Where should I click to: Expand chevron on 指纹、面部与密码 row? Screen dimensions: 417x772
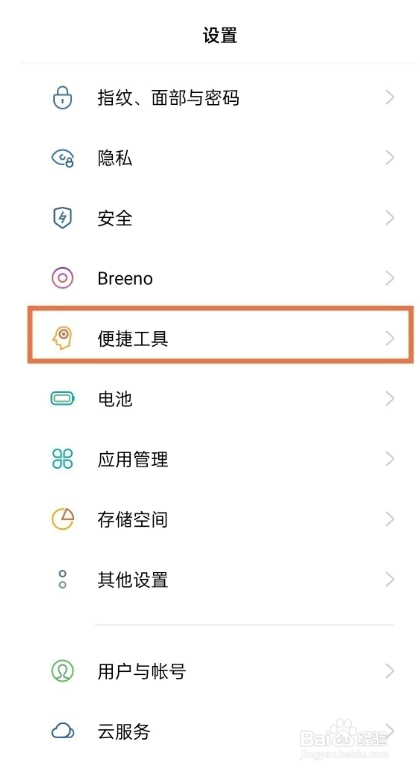click(390, 97)
